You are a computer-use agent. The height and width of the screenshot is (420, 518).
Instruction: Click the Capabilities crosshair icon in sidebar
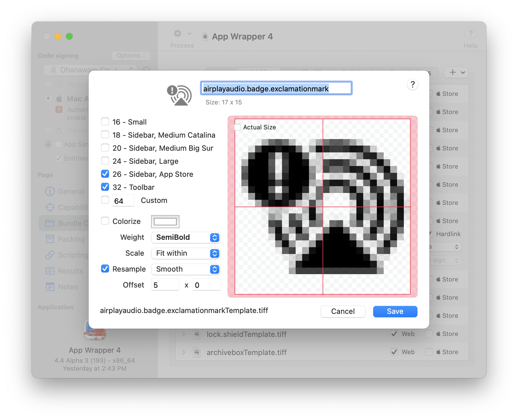(50, 207)
